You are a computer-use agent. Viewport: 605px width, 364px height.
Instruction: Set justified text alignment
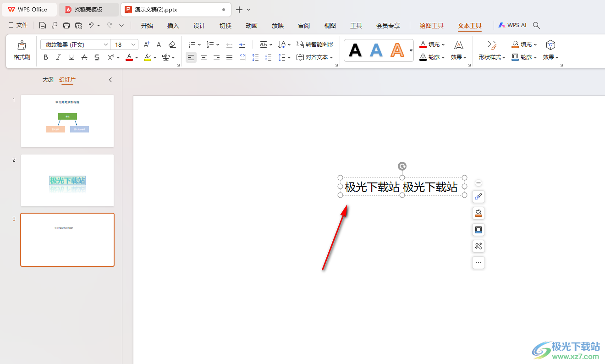(x=229, y=57)
